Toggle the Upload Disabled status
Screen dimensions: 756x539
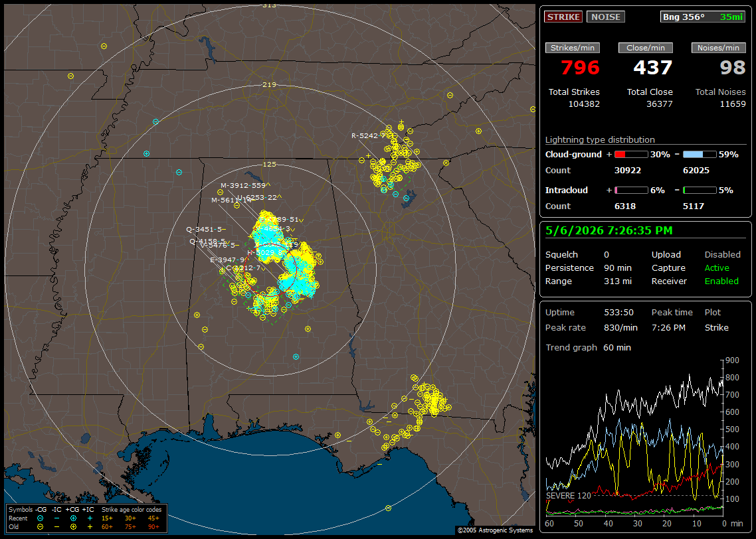(722, 254)
